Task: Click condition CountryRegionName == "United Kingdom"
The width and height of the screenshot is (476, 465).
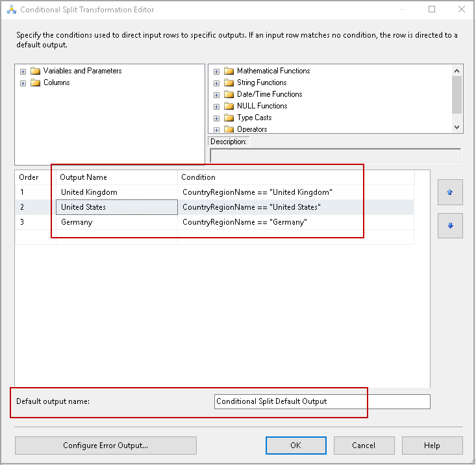Action: point(295,192)
